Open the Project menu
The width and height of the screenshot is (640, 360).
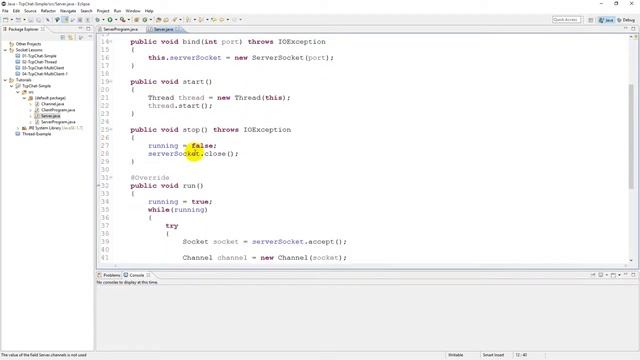[x=103, y=11]
